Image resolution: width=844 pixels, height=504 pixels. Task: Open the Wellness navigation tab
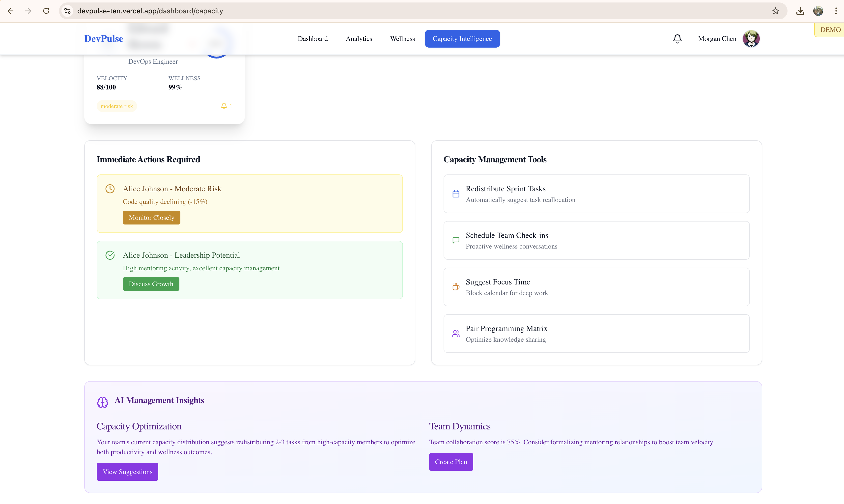(402, 39)
